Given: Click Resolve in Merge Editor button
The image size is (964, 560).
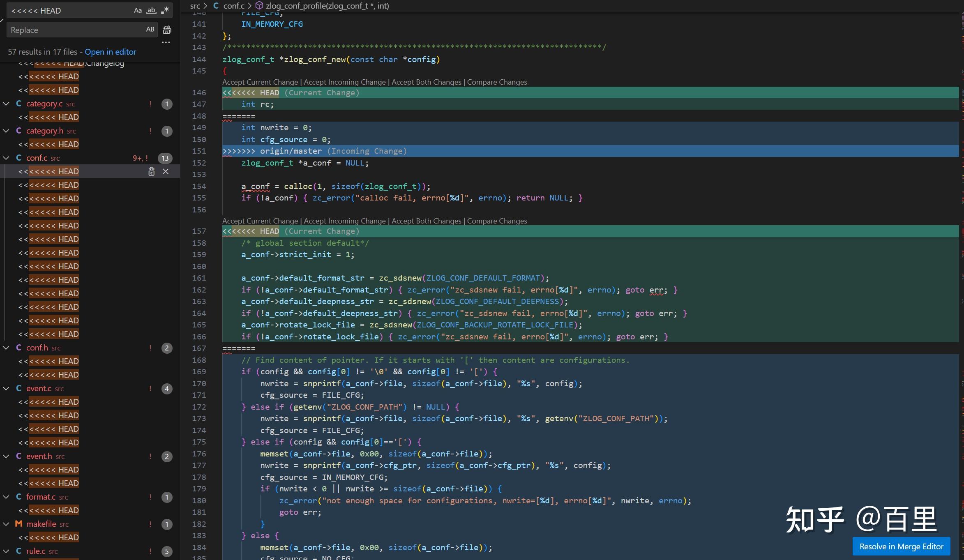Looking at the screenshot, I should click(x=902, y=546).
